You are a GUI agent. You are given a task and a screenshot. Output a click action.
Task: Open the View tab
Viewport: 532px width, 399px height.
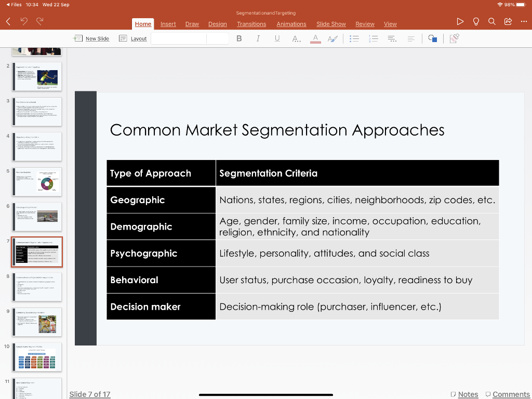click(390, 24)
